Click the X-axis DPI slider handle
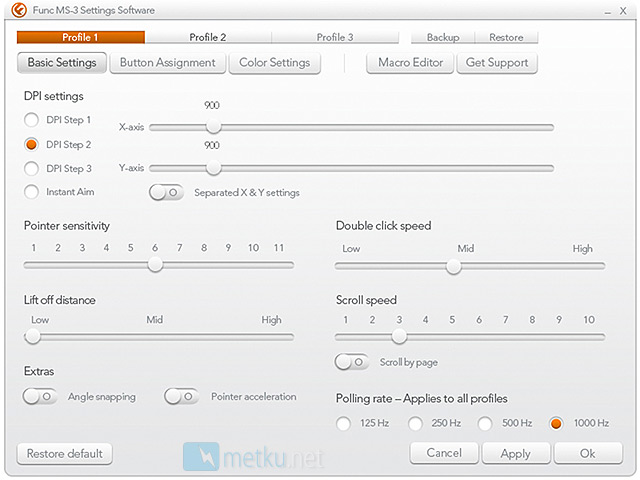The width and height of the screenshot is (640, 480). 213,127
